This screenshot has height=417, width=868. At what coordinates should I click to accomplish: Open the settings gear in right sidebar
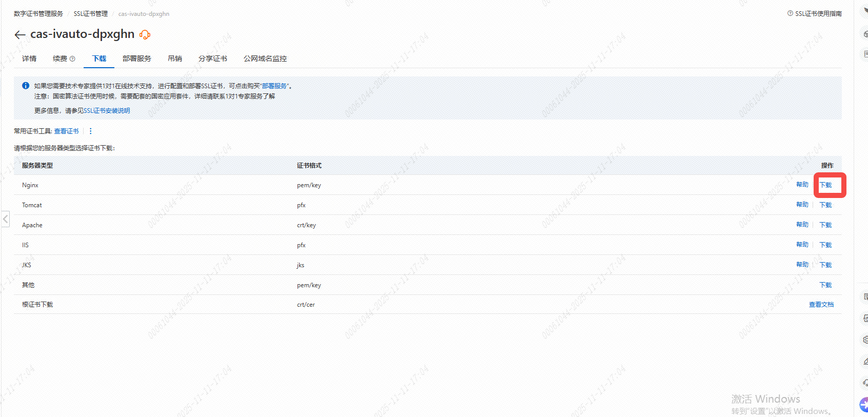coord(865,340)
